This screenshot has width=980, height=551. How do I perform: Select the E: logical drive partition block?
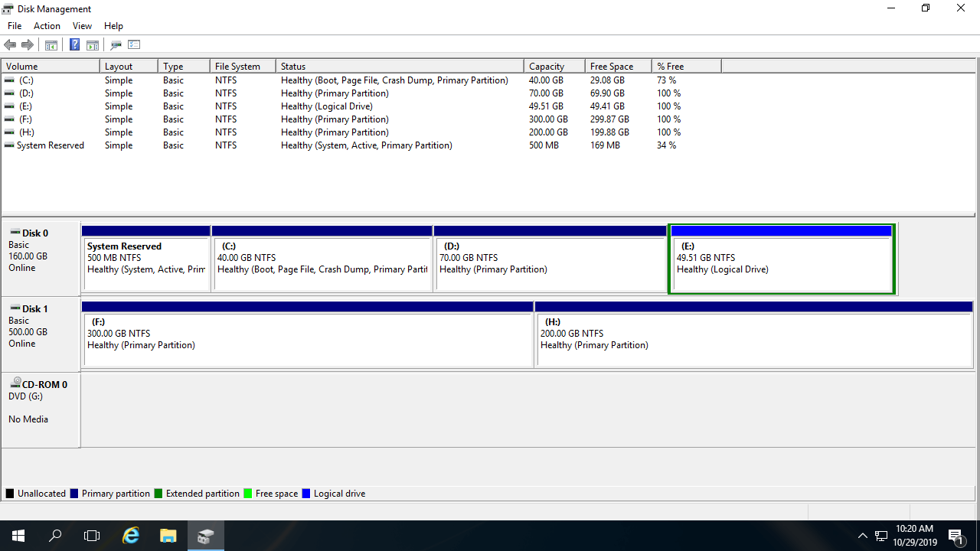click(781, 264)
